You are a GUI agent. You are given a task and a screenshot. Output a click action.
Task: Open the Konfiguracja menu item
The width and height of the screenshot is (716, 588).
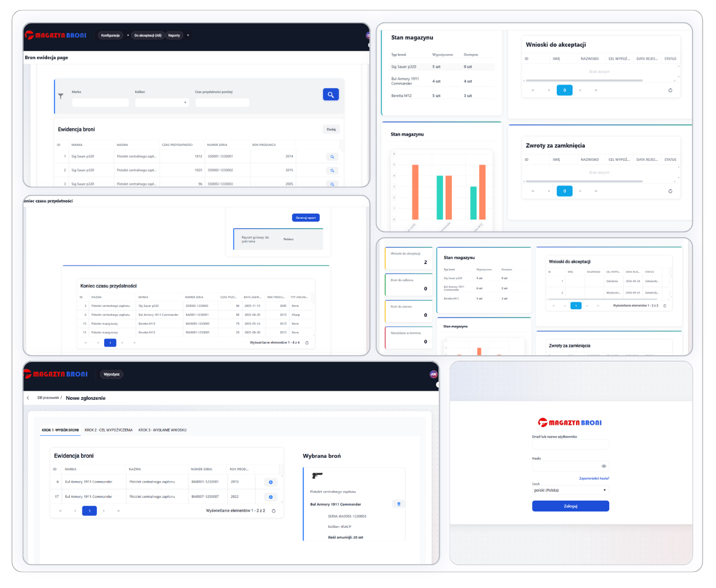click(x=110, y=36)
